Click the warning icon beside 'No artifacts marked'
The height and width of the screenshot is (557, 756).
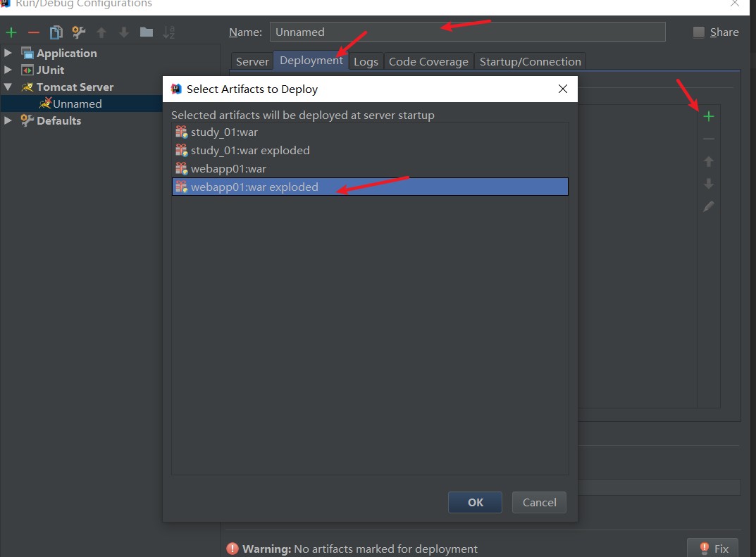point(233,549)
